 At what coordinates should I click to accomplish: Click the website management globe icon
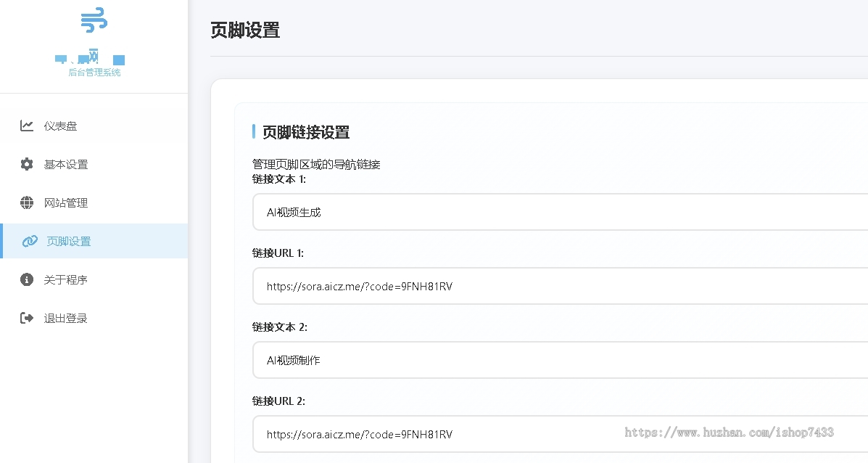coord(27,202)
